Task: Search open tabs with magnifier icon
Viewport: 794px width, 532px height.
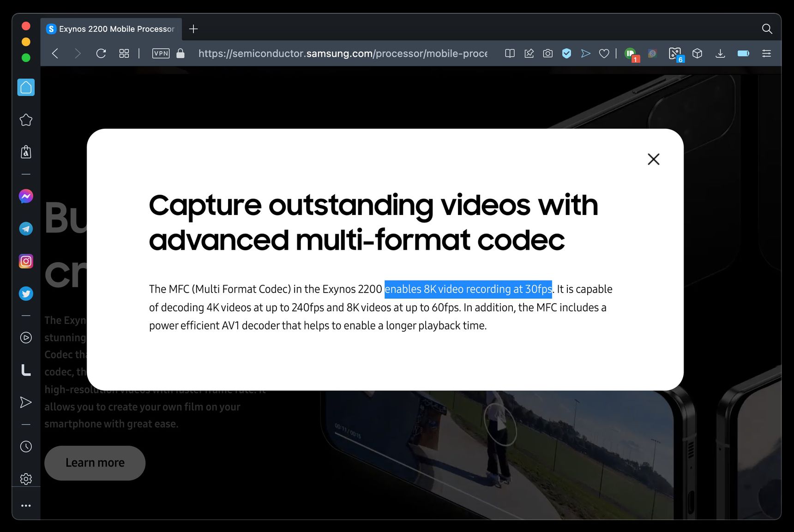Action: [x=767, y=29]
